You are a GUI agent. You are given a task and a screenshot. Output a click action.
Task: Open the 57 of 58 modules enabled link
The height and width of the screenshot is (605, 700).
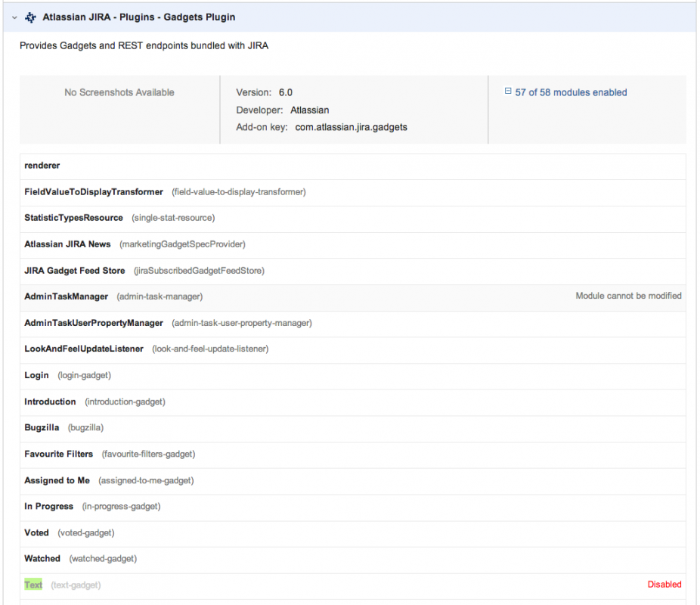[x=571, y=92]
